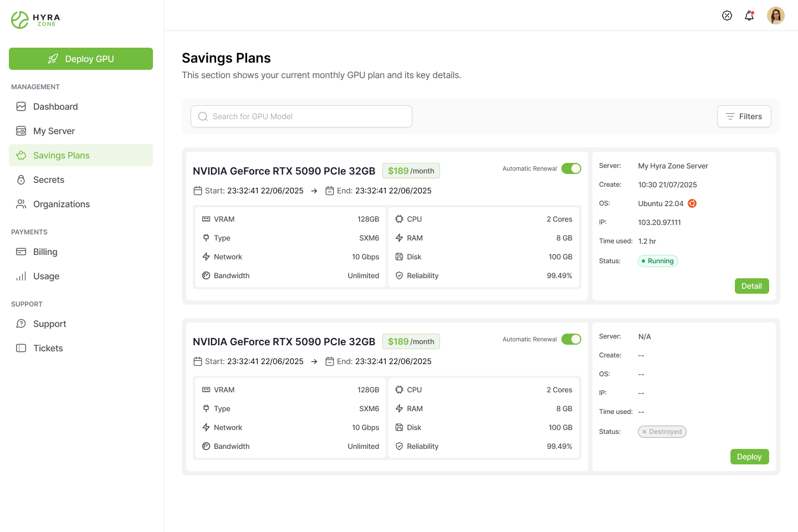
Task: Open the Support page in sidebar
Action: pyautogui.click(x=49, y=324)
